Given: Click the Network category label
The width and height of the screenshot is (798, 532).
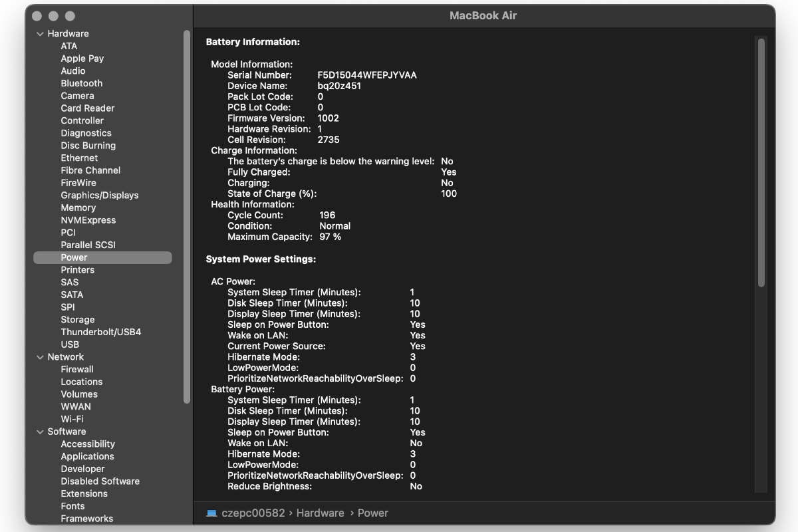Looking at the screenshot, I should coord(65,357).
